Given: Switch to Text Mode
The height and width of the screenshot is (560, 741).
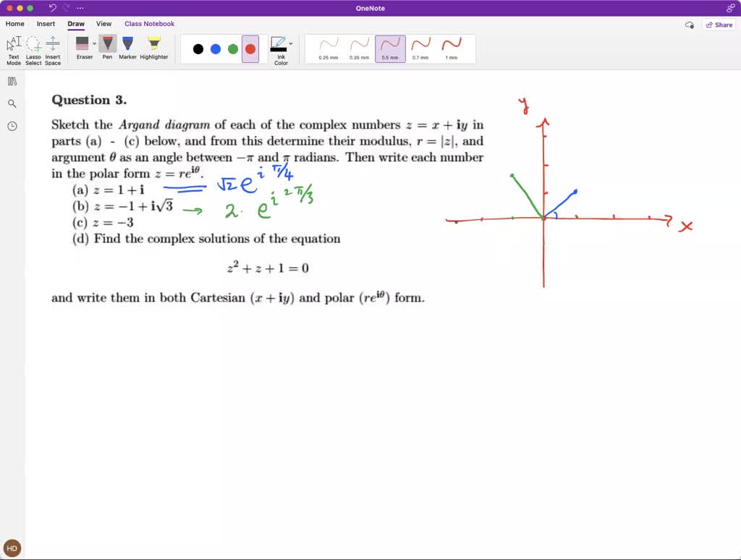Looking at the screenshot, I should point(13,46).
